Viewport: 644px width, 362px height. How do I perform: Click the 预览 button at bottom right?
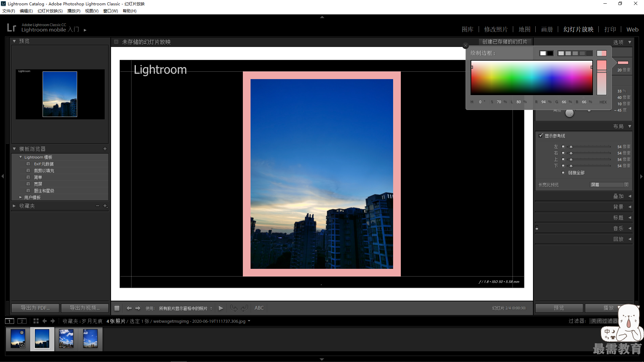click(559, 308)
